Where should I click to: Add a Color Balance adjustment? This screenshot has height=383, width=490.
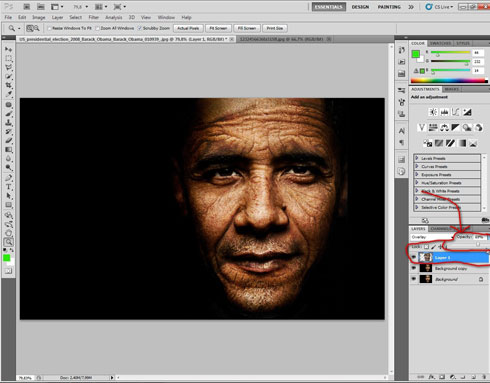[444, 127]
